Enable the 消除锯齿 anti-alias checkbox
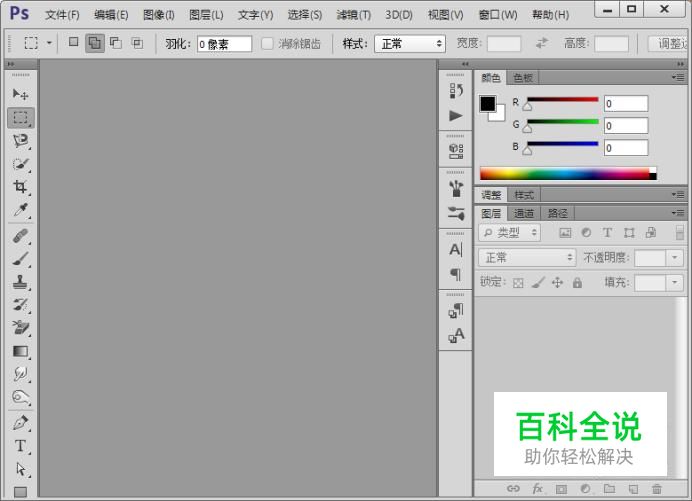This screenshot has width=692, height=501. click(x=267, y=43)
